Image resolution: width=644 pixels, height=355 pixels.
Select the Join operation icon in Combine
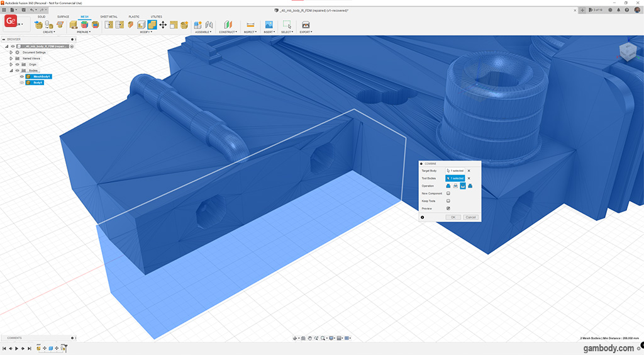coord(448,186)
